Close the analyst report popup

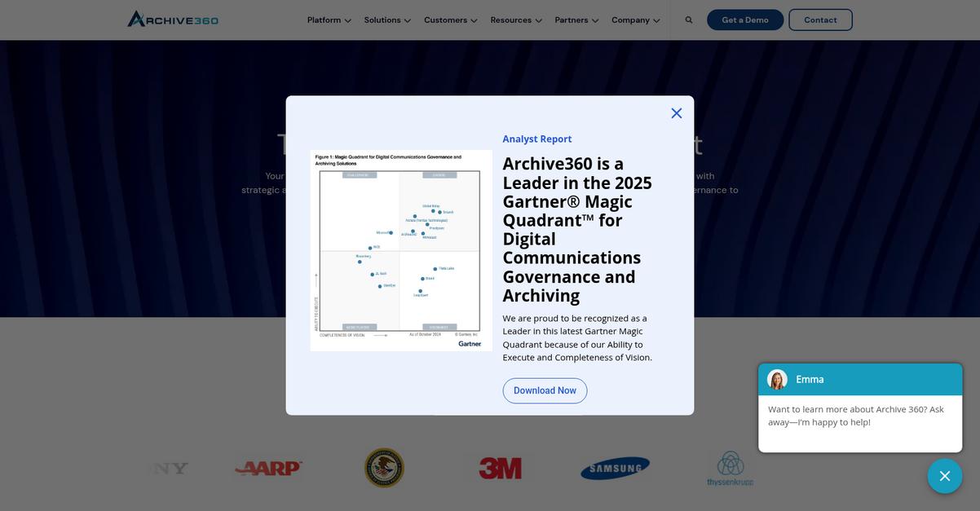point(677,113)
